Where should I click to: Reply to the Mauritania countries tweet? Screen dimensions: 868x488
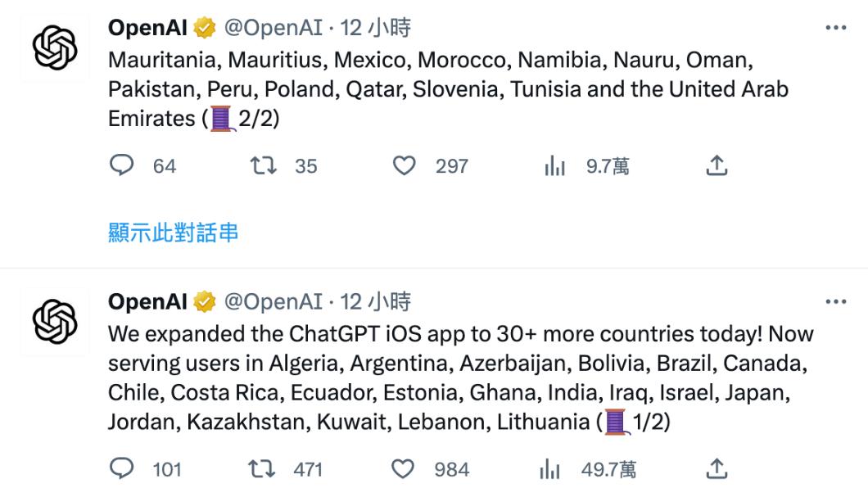(121, 166)
